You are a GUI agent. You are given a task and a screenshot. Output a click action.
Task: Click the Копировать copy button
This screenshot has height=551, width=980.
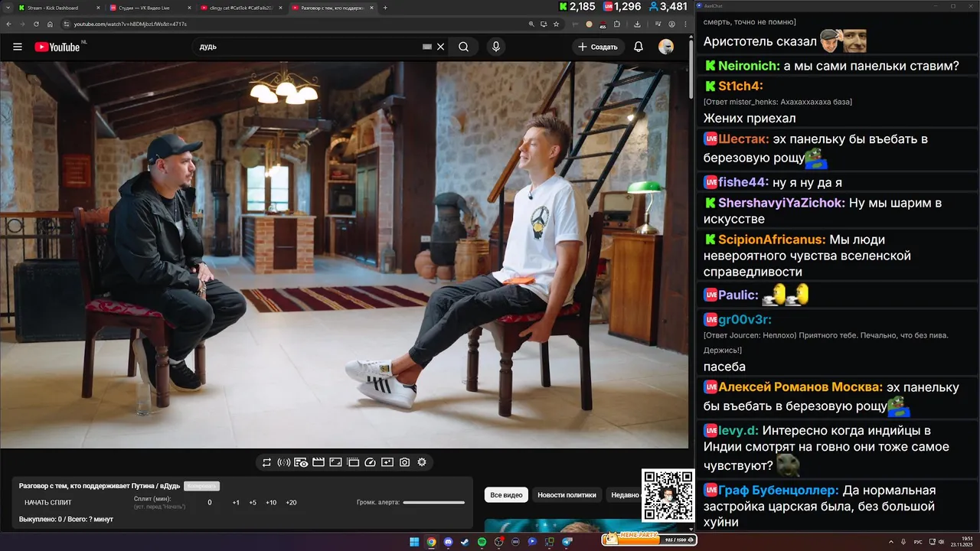tap(201, 486)
